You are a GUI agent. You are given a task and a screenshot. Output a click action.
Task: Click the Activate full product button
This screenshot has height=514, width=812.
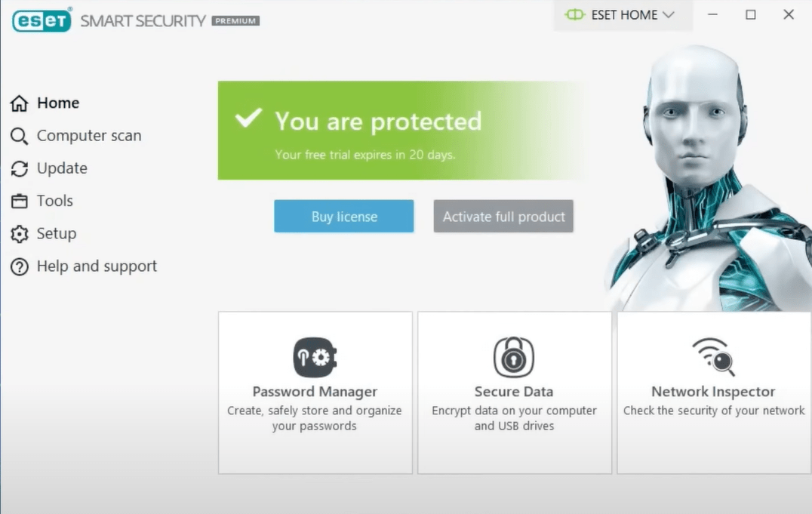(503, 217)
